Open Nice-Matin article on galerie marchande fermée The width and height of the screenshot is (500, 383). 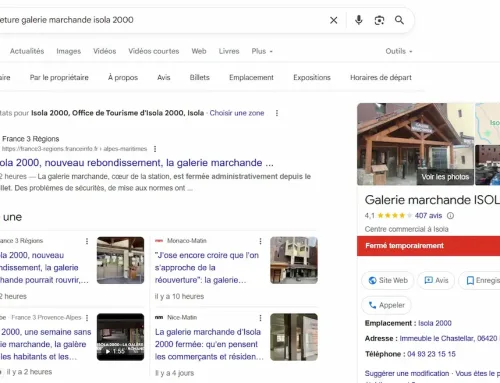209,344
